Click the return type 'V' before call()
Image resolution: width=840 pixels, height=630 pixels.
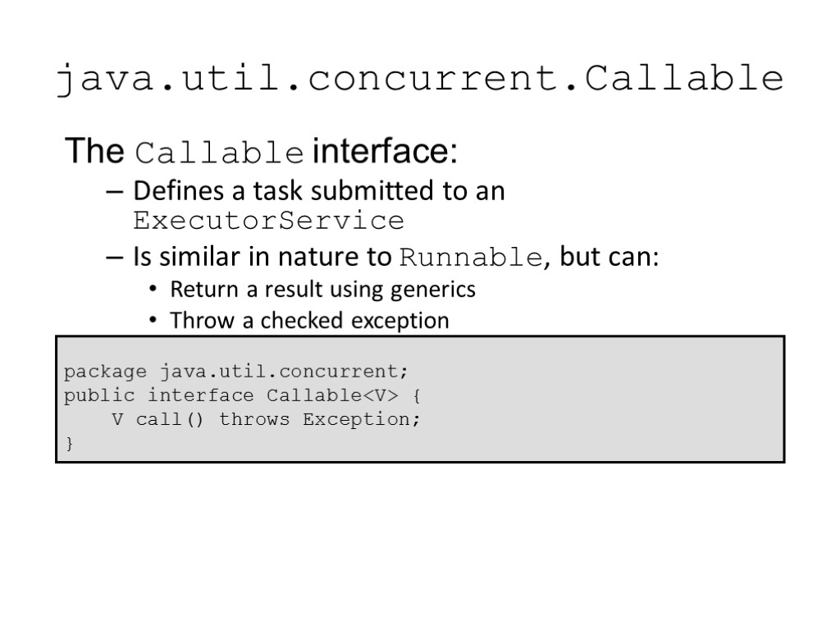pyautogui.click(x=117, y=420)
